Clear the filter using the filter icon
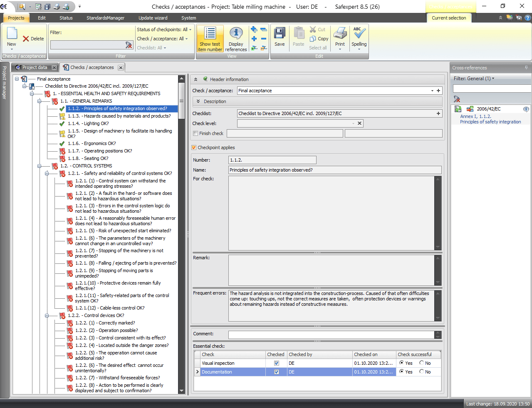Viewport: 532px width, 408px height. click(129, 45)
